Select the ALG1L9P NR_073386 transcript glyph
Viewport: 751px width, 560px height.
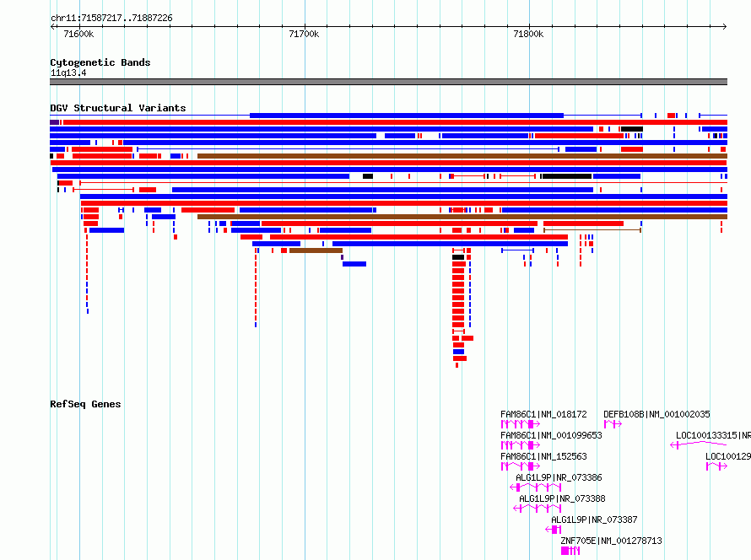coord(536,487)
